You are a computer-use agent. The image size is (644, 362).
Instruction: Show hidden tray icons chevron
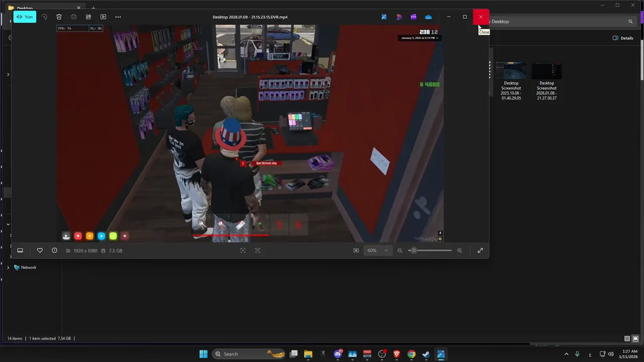click(567, 354)
